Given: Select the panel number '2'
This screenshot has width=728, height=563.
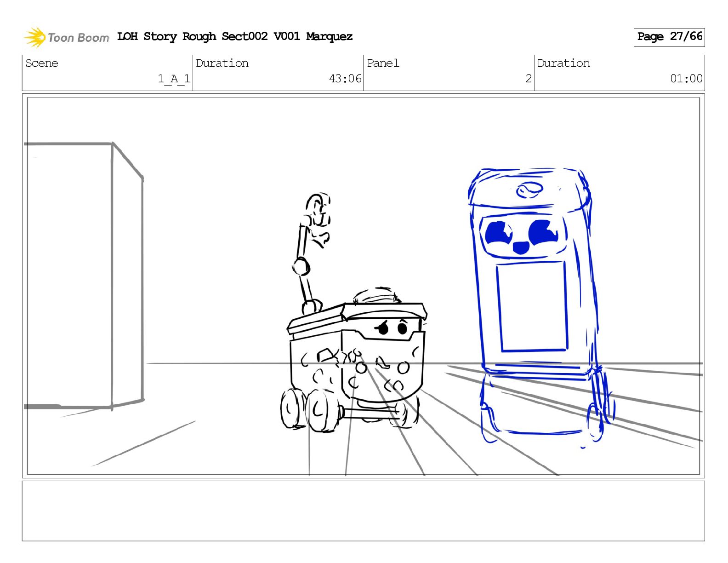Looking at the screenshot, I should 529,79.
